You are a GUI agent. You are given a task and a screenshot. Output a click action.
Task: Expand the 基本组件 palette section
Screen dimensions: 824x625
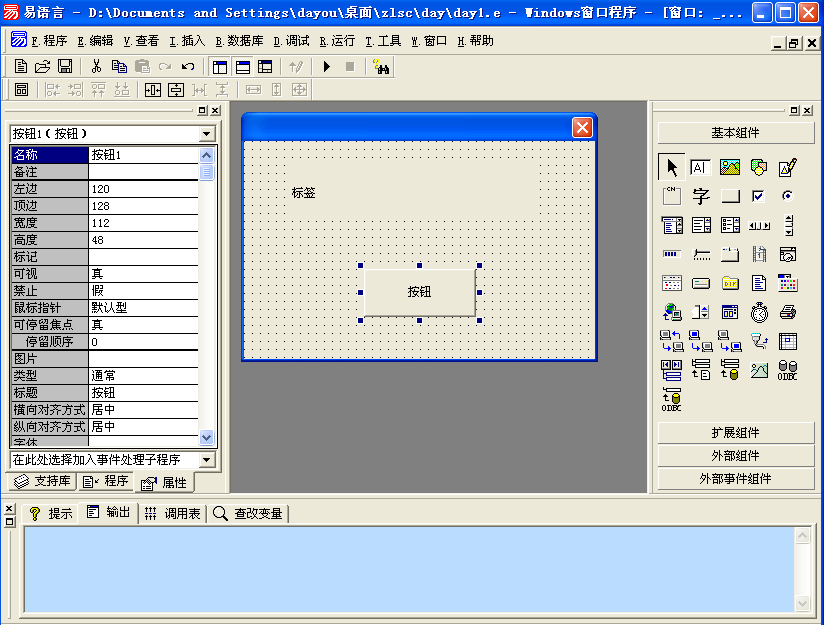(735, 133)
